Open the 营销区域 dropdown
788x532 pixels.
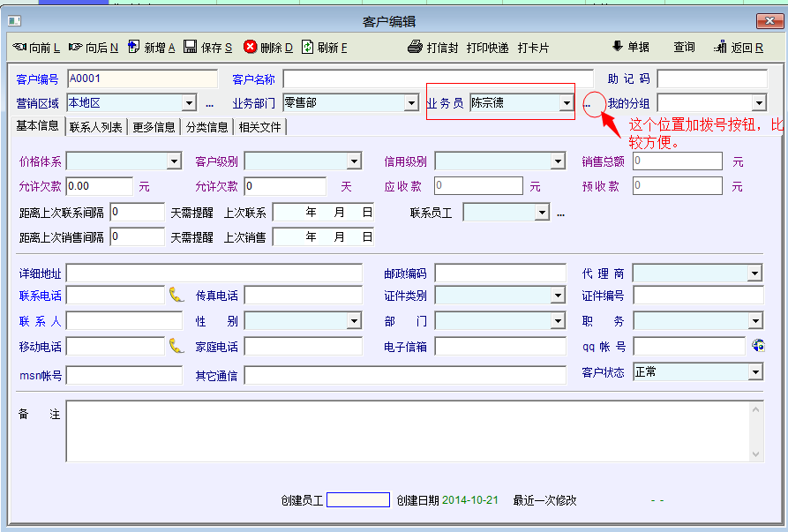(191, 103)
